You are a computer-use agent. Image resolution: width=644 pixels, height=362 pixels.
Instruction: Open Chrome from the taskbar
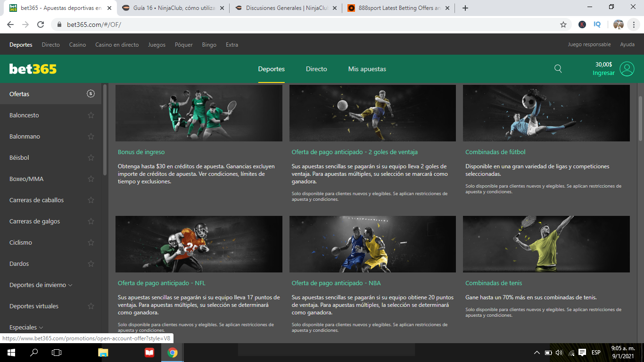[x=172, y=353]
